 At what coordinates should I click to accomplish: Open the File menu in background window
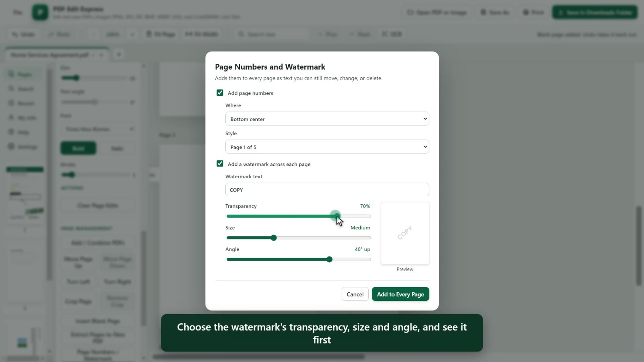pyautogui.click(x=18, y=12)
